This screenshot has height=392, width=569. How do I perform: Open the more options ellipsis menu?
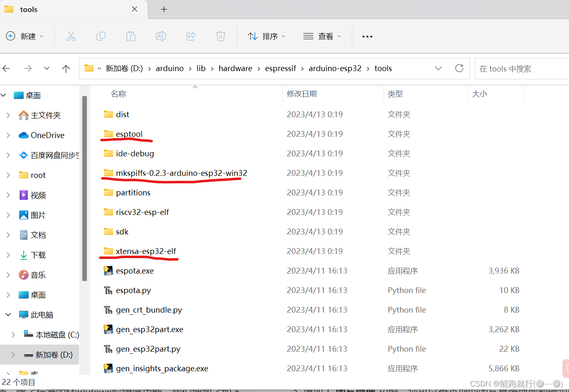367,36
